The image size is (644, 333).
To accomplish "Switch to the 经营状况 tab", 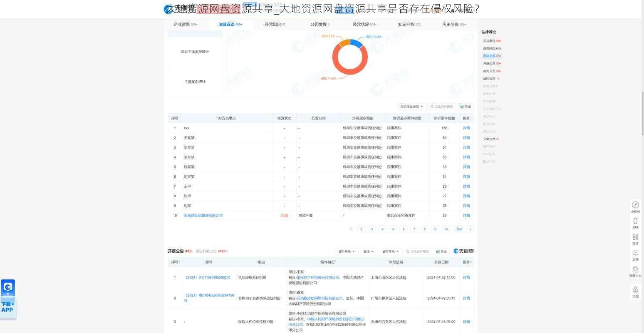I will click(x=364, y=25).
